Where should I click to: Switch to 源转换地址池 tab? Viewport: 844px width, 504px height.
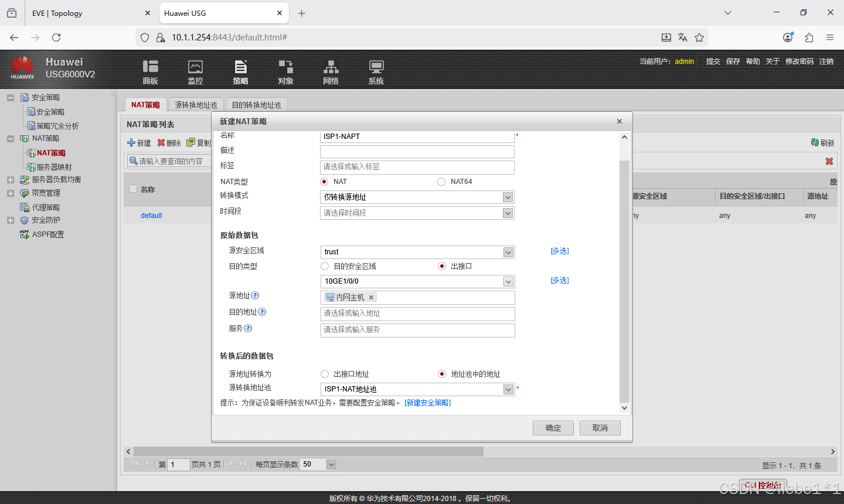coord(196,105)
